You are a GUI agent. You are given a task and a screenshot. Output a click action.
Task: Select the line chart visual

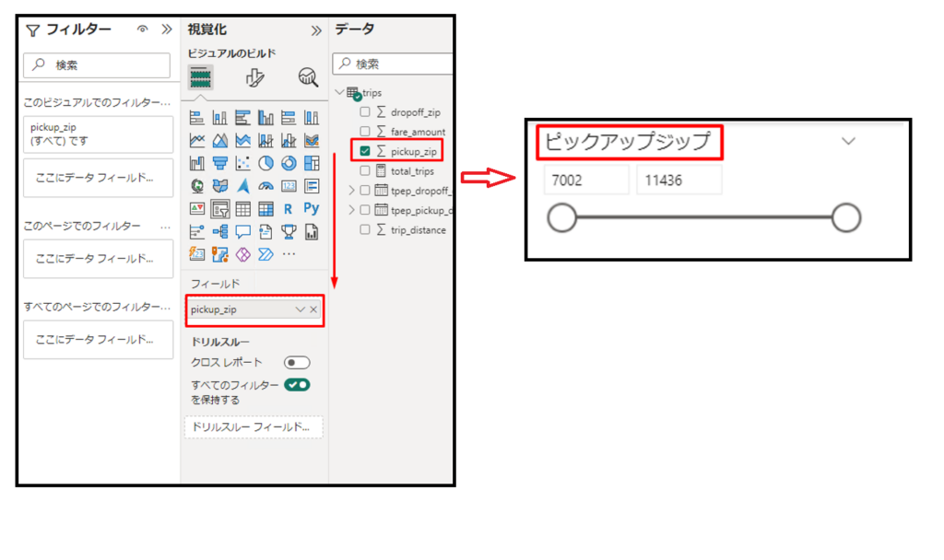(x=197, y=140)
